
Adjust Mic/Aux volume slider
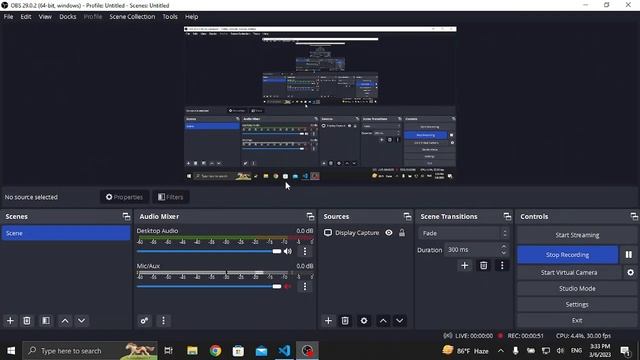coord(209,287)
